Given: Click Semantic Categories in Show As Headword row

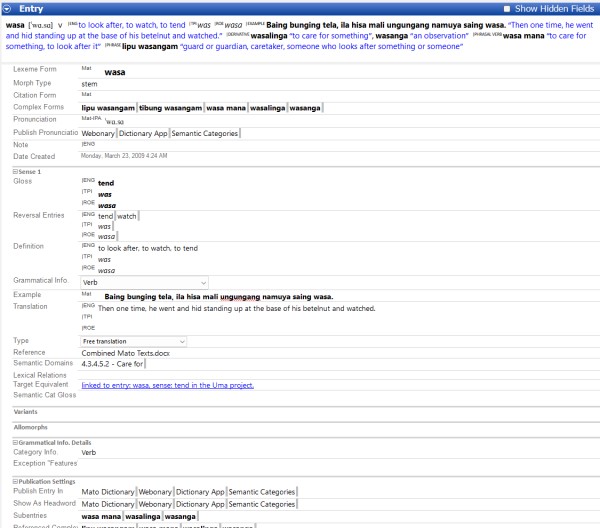Looking at the screenshot, I should pos(262,504).
